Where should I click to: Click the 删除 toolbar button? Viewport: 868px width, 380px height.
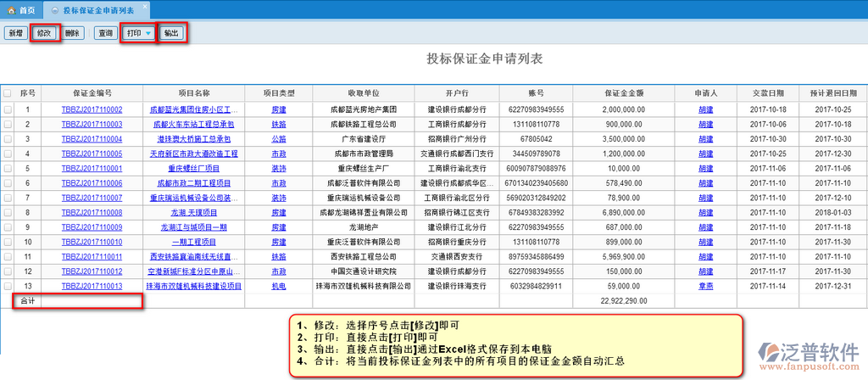(x=73, y=33)
